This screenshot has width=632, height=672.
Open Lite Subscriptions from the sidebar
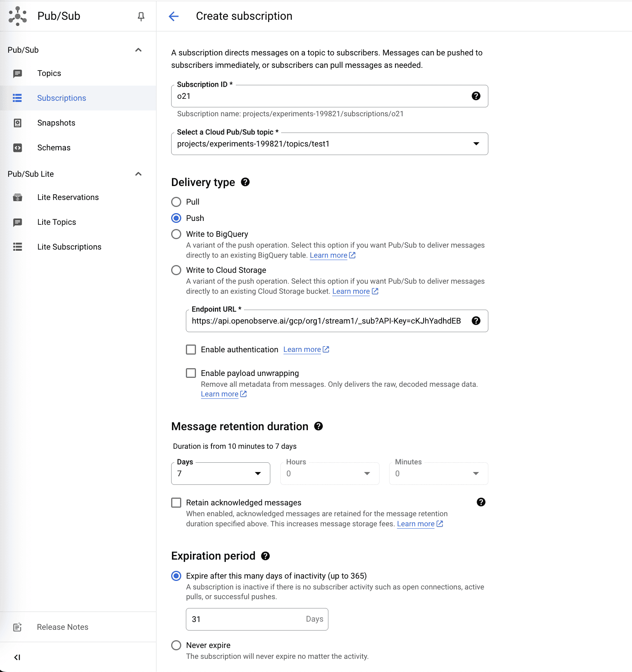point(69,246)
